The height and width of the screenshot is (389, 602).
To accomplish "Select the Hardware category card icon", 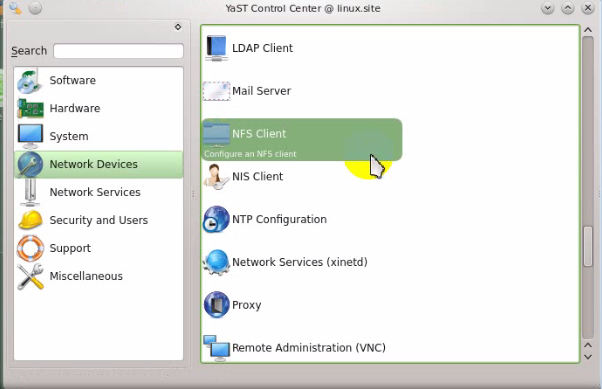I will pyautogui.click(x=30, y=109).
